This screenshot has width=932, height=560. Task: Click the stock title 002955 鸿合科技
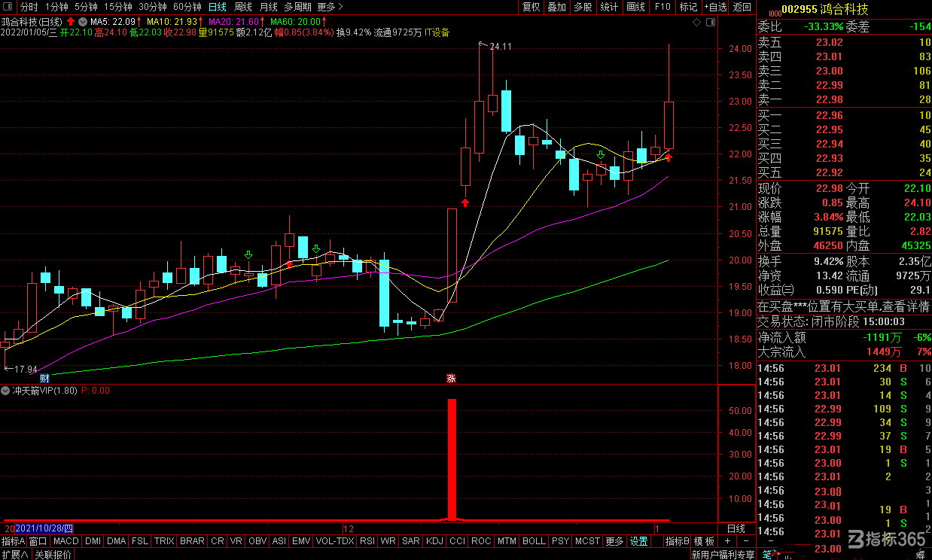pos(824,9)
